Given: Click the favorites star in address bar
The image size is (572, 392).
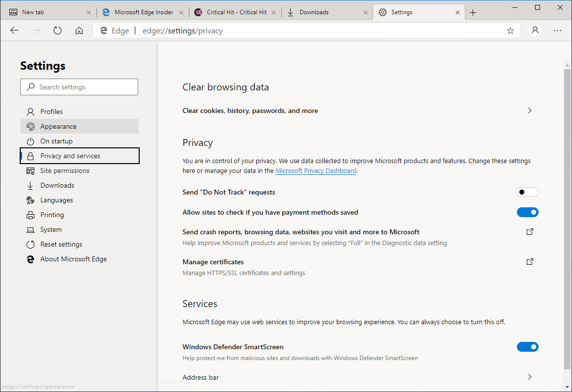Looking at the screenshot, I should click(511, 30).
